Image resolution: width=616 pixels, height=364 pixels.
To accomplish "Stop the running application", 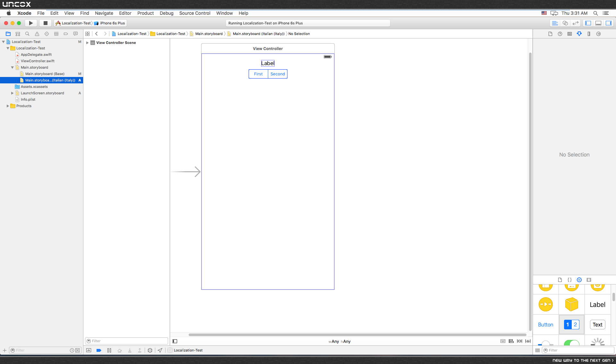I will (46, 23).
